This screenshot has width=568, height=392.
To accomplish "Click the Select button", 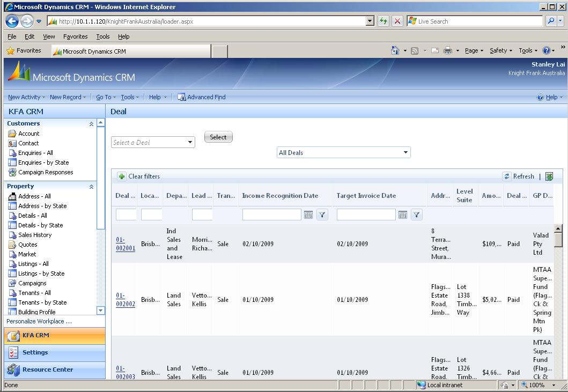I will click(218, 137).
